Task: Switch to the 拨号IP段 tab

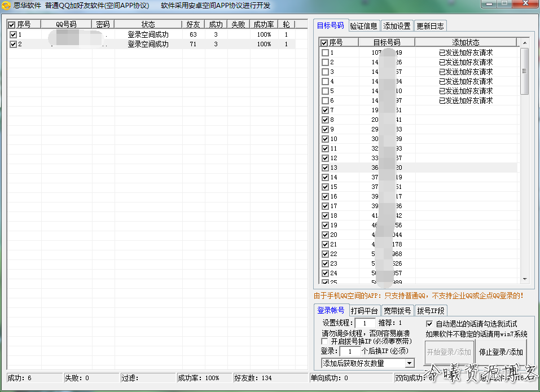Action: (x=431, y=311)
